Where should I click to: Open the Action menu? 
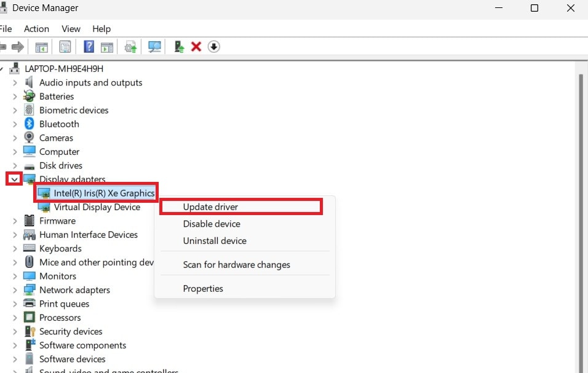coord(36,29)
